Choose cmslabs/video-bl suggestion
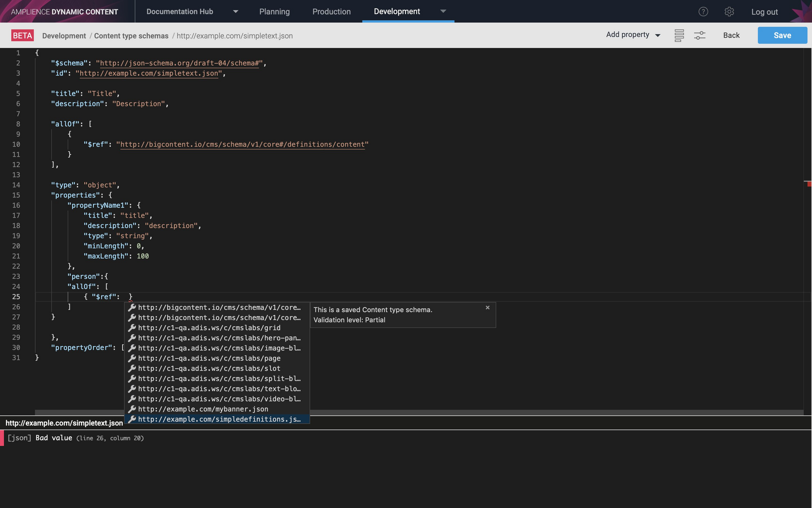Viewport: 812px width, 508px height. click(x=217, y=399)
